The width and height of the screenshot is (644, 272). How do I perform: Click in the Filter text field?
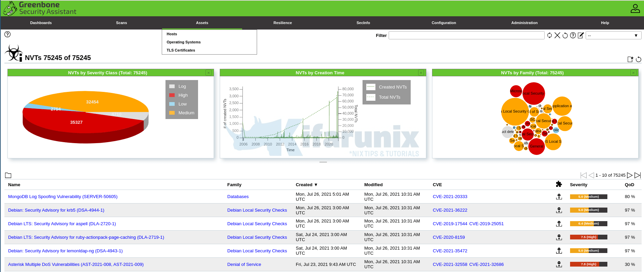coord(466,35)
